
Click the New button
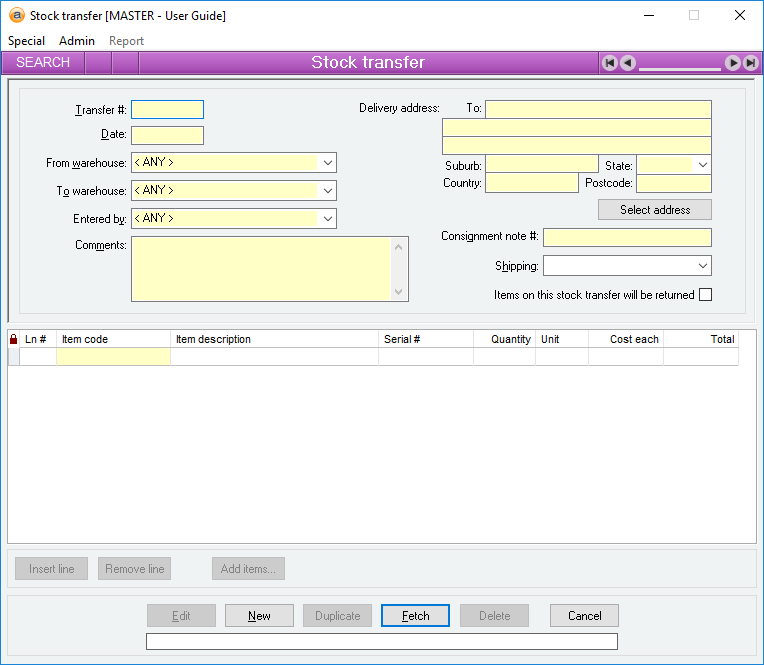click(x=259, y=616)
